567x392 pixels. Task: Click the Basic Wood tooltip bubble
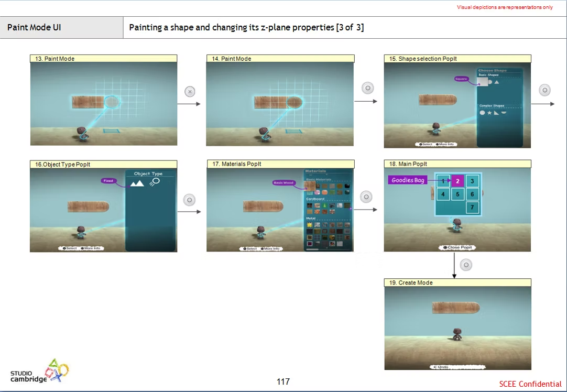[x=283, y=182]
